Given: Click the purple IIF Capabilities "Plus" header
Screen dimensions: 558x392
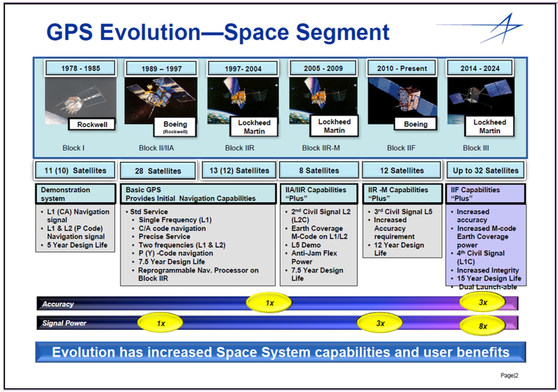Looking at the screenshot, I should pos(485,194).
